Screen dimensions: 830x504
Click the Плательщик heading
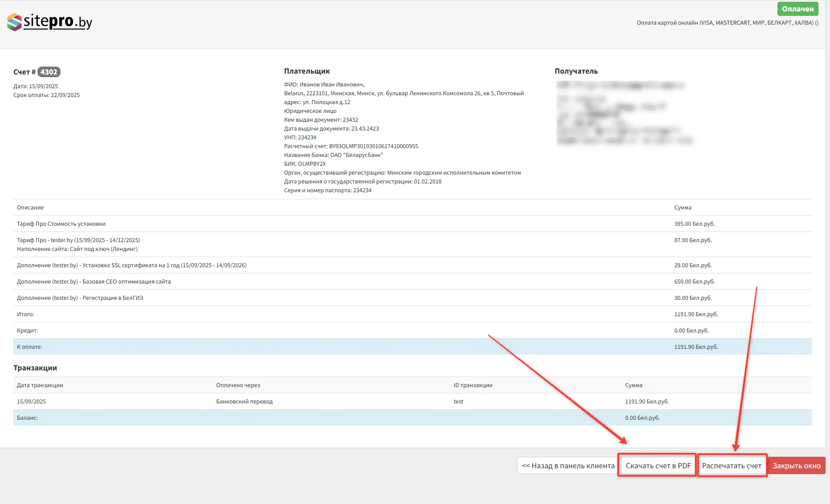307,71
